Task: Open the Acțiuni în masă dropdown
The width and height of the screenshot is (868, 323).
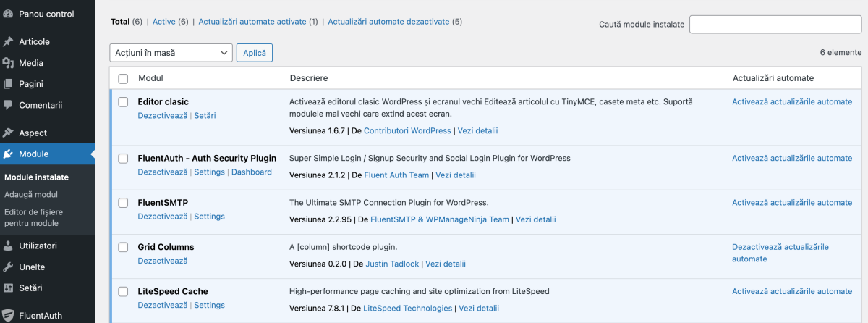Action: point(171,53)
